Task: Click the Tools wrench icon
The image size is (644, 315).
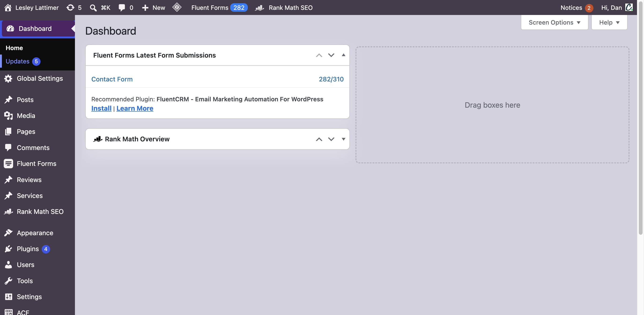Action: [8, 281]
